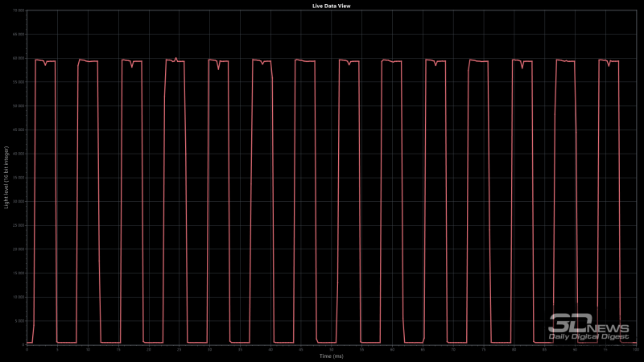This screenshot has width=644, height=362.
Task: Click the pulse plateau near 45 ms
Action: 305,61
